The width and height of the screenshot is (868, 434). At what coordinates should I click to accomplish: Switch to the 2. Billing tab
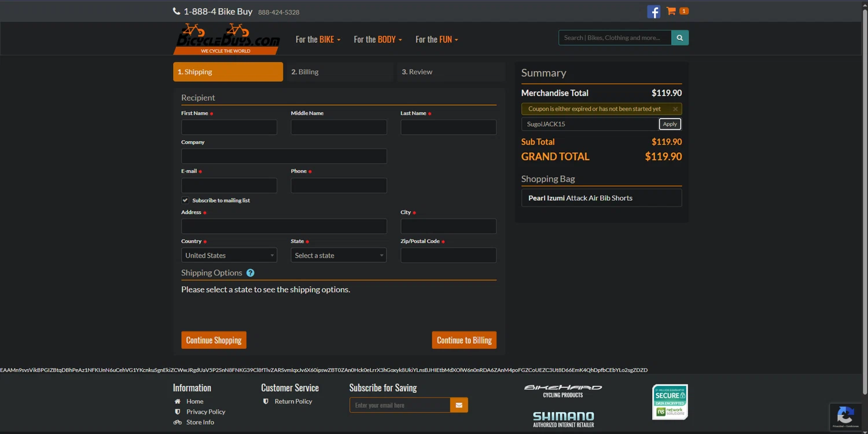(339, 72)
